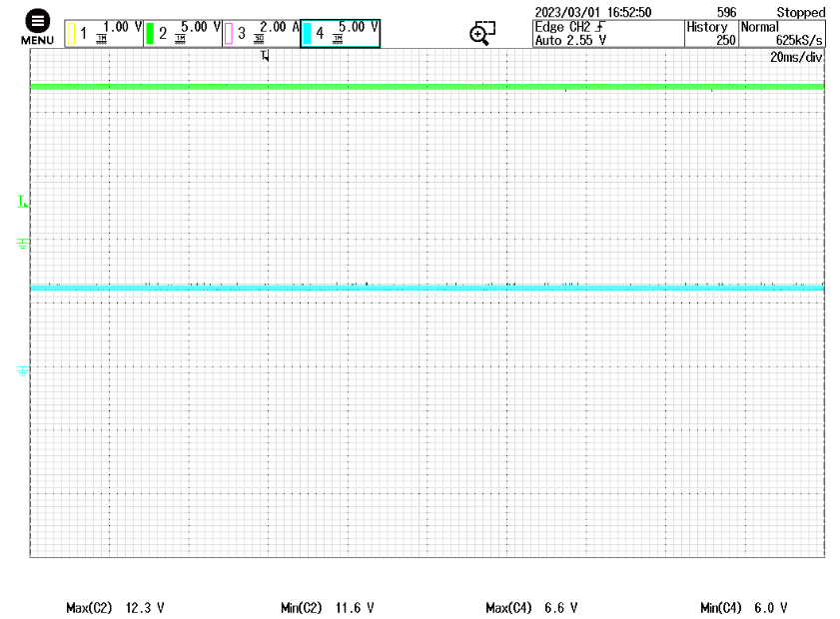
Task: Click the Min(C4) 6.0 V measurement
Action: click(744, 608)
